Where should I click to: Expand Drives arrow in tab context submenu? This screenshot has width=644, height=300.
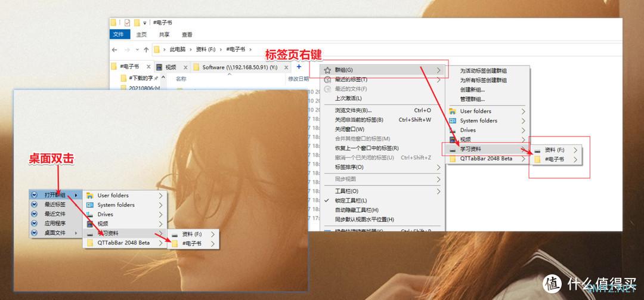524,130
